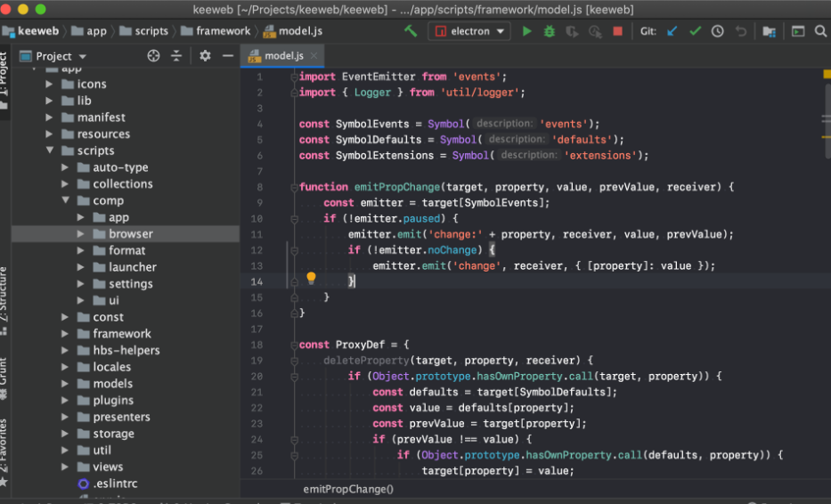Screen dimensions: 831x504
Task: Click fold marker on line 8 function
Action: point(294,187)
